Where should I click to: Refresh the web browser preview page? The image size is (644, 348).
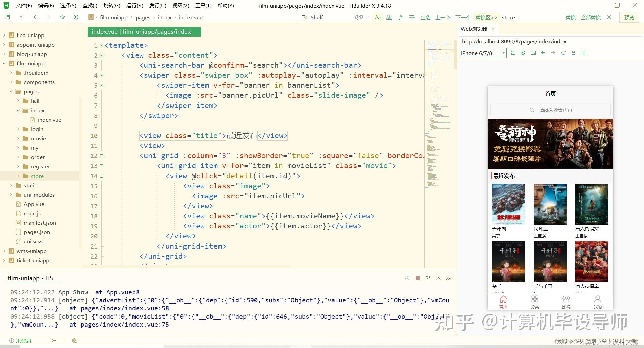(563, 53)
